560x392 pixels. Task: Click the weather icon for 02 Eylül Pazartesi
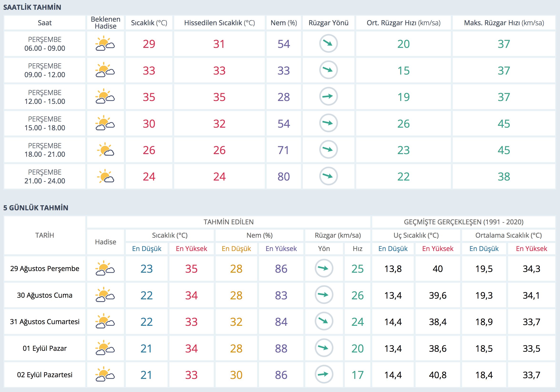105,374
